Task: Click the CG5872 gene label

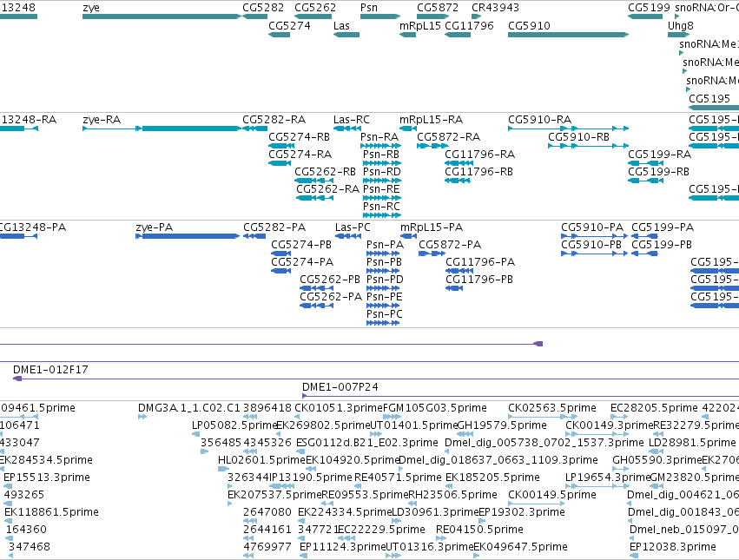Action: coord(438,8)
